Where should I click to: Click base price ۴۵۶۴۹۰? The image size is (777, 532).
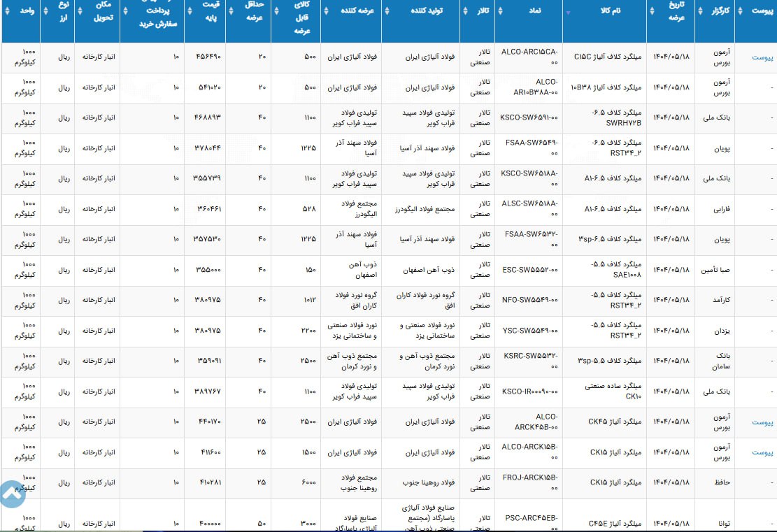tap(208, 57)
